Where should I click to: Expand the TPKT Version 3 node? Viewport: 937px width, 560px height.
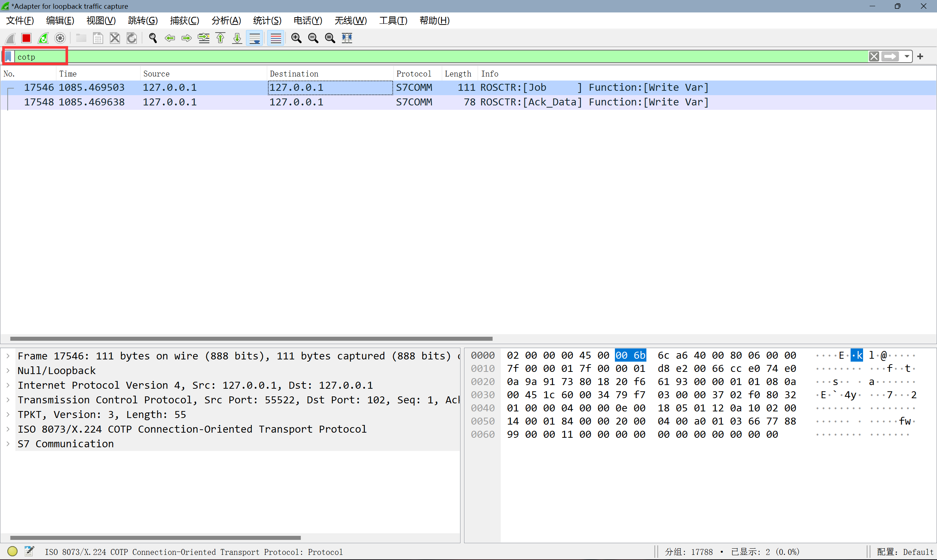[x=8, y=415]
